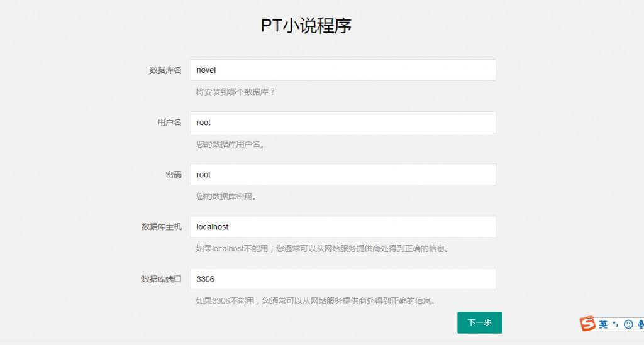Select the 数据库主机 field with localhost

pos(343,226)
